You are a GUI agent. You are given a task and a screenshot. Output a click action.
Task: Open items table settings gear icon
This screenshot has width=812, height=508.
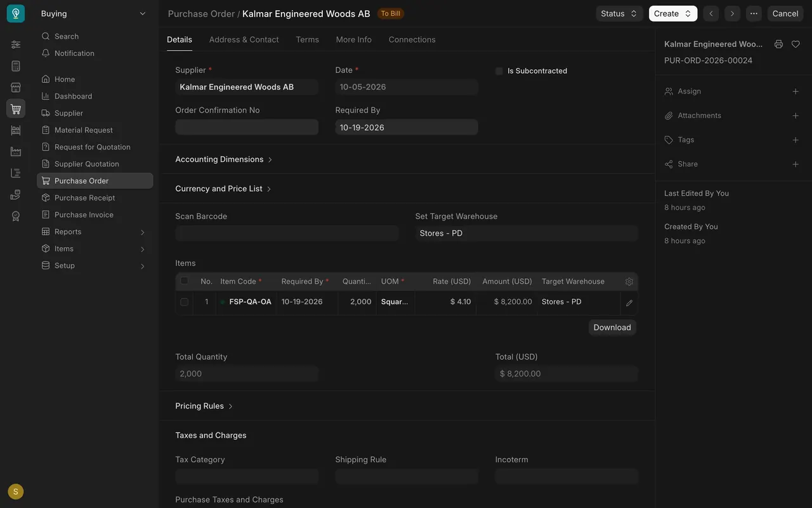point(629,281)
